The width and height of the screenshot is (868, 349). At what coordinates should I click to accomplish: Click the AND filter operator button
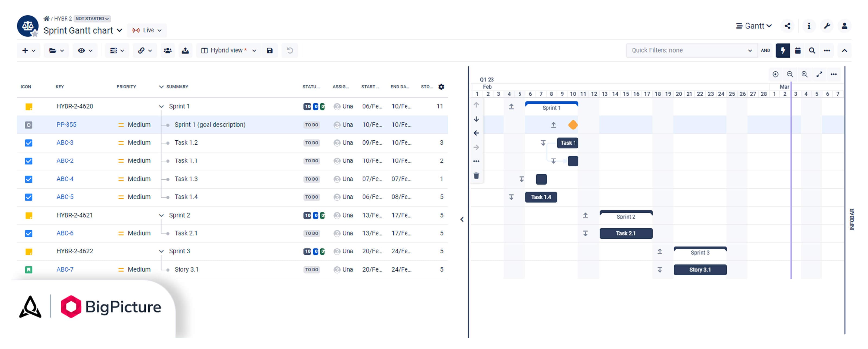[765, 50]
